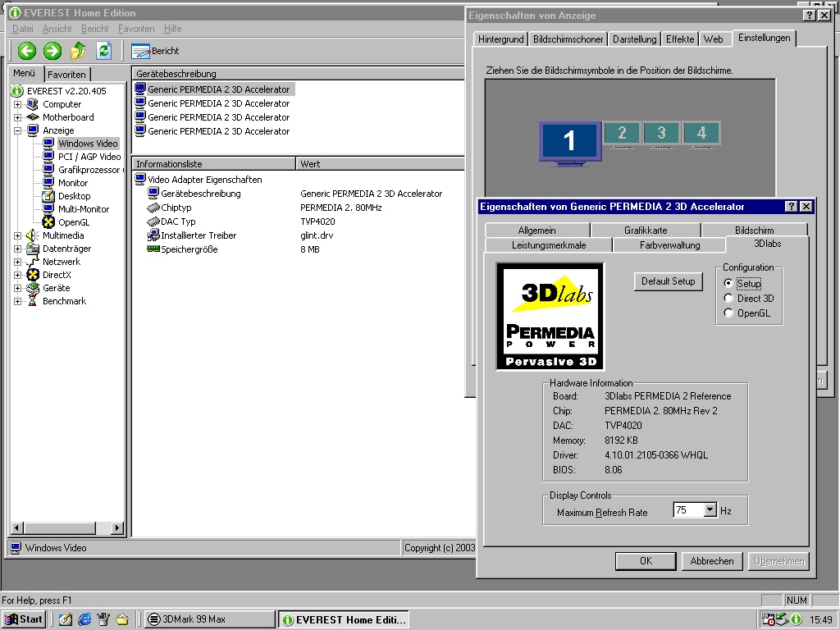The image size is (840, 630).
Task: Click the Internet Explorer quick launch icon
Action: (x=84, y=619)
